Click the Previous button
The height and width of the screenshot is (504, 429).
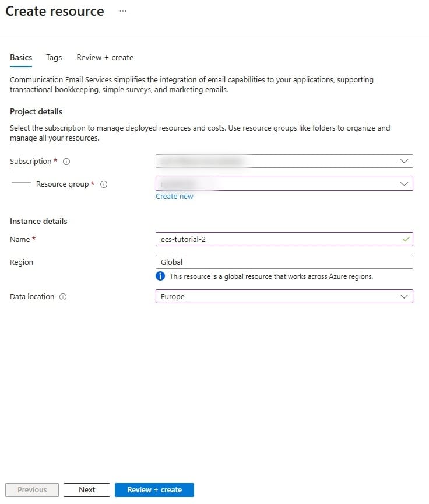click(x=32, y=490)
